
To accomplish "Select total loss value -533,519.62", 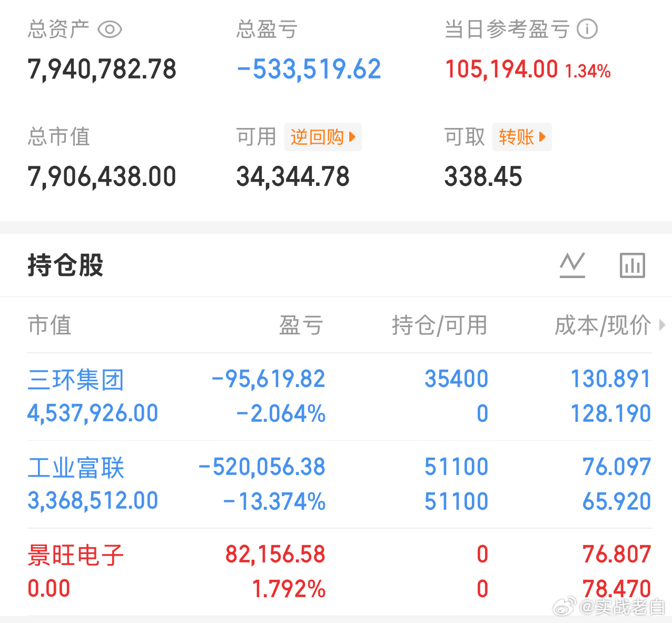I will click(309, 70).
